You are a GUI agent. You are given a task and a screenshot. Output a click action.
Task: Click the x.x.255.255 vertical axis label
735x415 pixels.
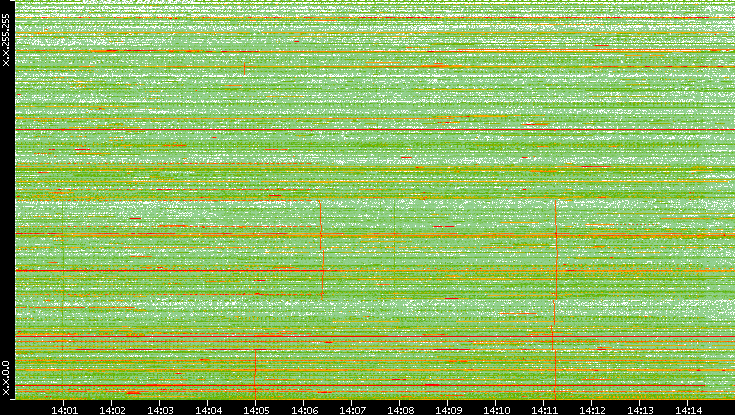(6, 40)
